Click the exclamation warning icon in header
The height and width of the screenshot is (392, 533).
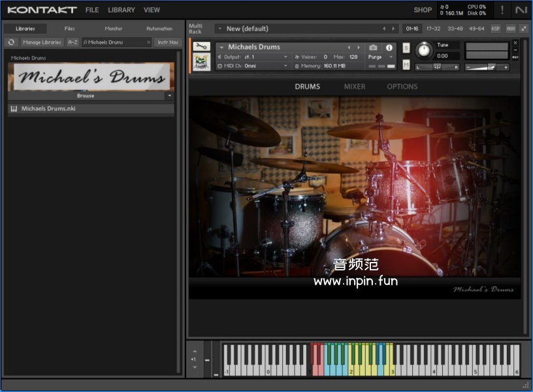502,10
